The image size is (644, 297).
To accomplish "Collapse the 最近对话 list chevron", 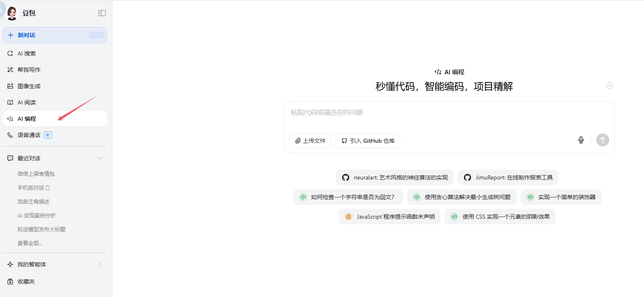I will (99, 158).
